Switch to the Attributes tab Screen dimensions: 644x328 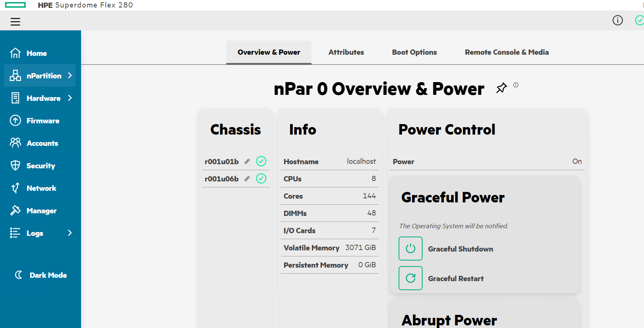coord(346,52)
